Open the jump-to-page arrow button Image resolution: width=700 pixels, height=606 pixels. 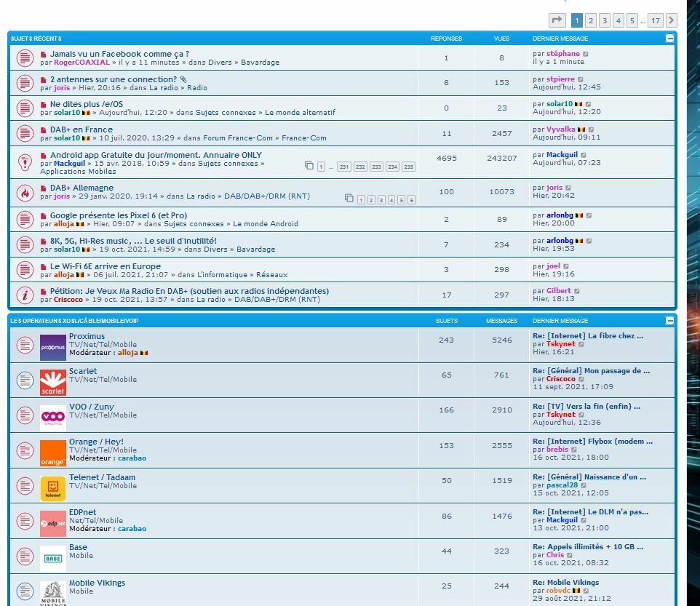click(x=557, y=20)
